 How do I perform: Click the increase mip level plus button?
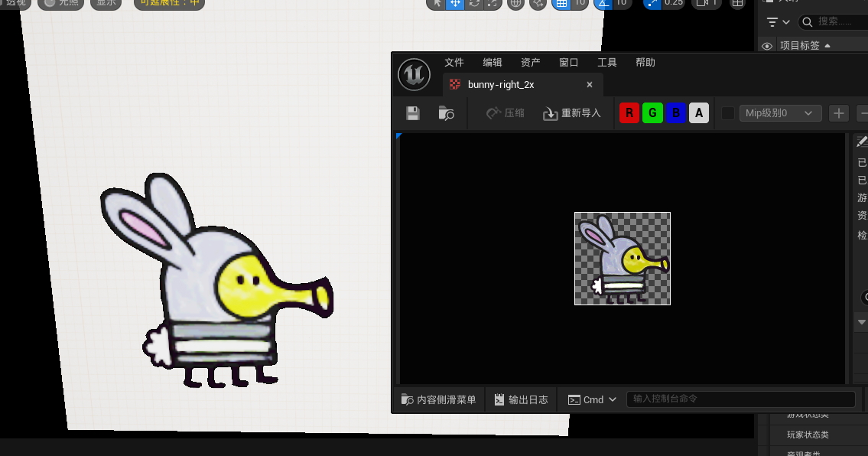(x=839, y=113)
